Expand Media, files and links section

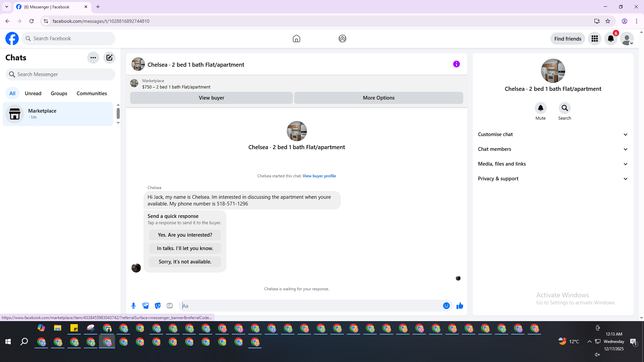click(553, 164)
